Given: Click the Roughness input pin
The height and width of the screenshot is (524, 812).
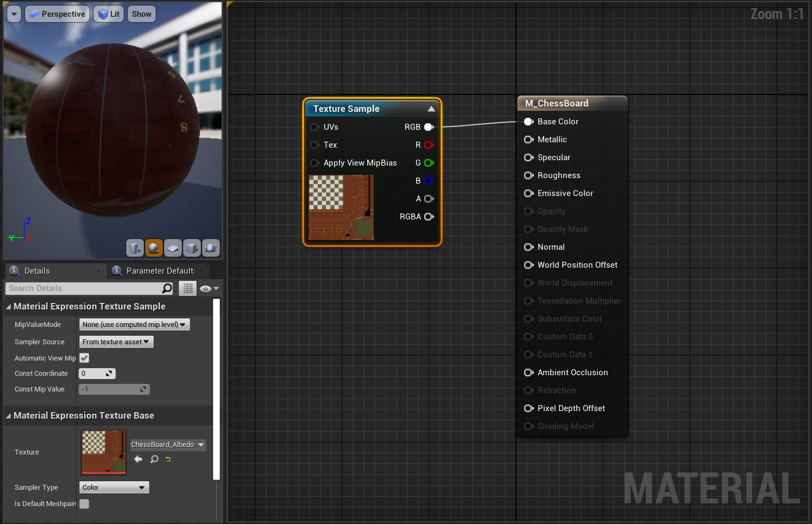Looking at the screenshot, I should [x=528, y=175].
